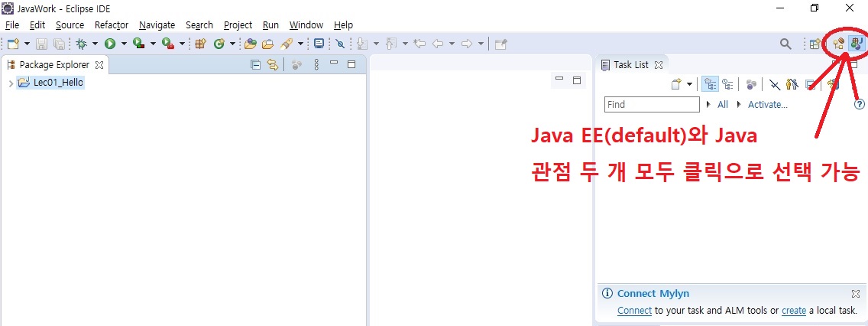Viewport: 868px width, 326px height.
Task: Click Focus on Active Task in Package Explorer
Action: (x=296, y=65)
